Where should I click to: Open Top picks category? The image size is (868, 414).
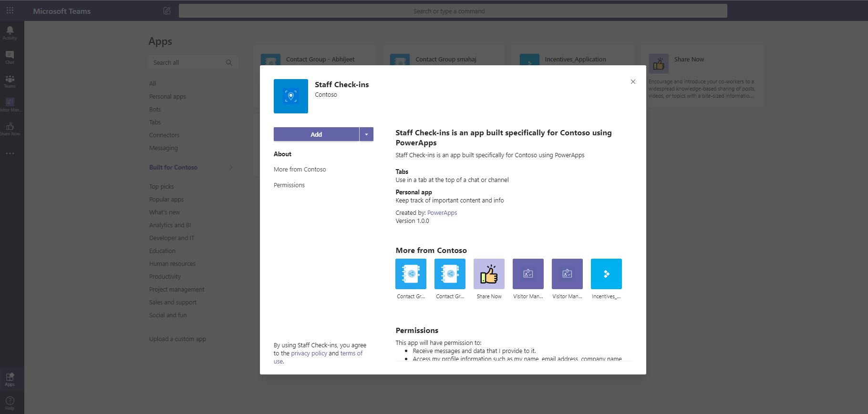point(161,186)
